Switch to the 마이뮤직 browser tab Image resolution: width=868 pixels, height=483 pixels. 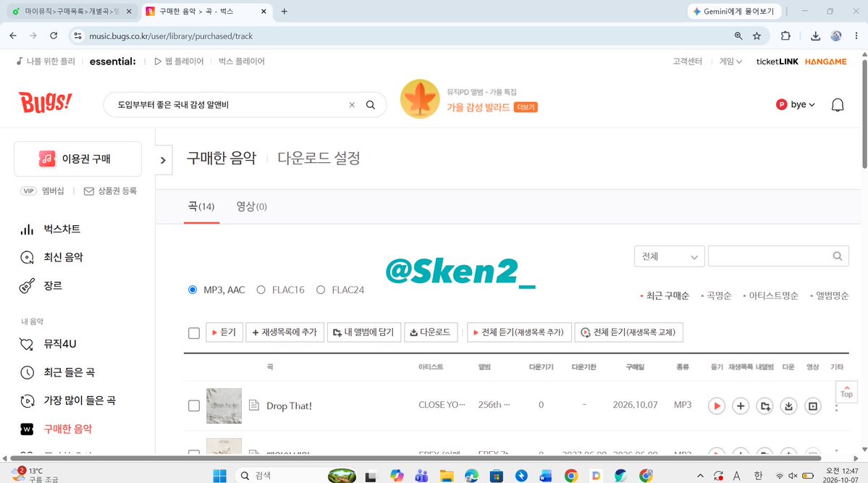point(72,11)
